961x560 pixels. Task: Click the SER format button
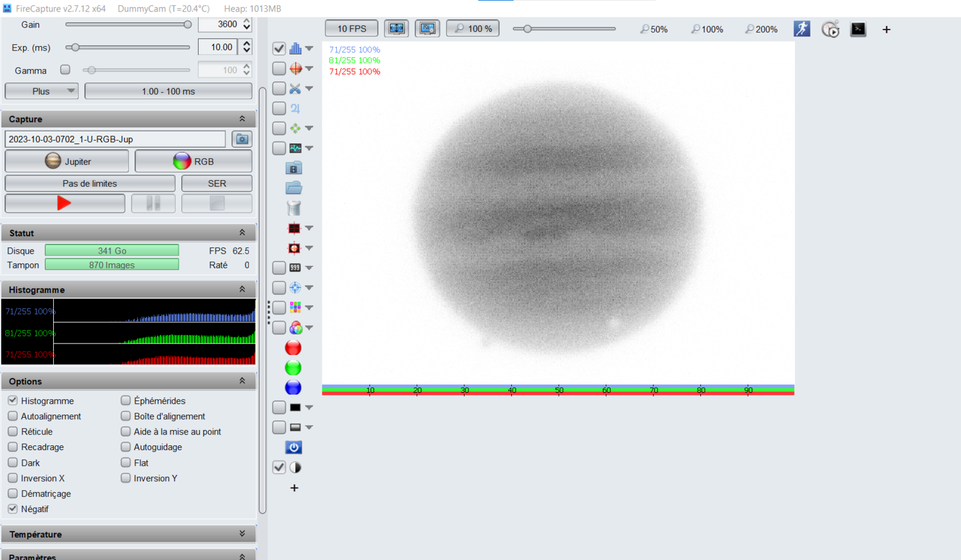point(217,183)
